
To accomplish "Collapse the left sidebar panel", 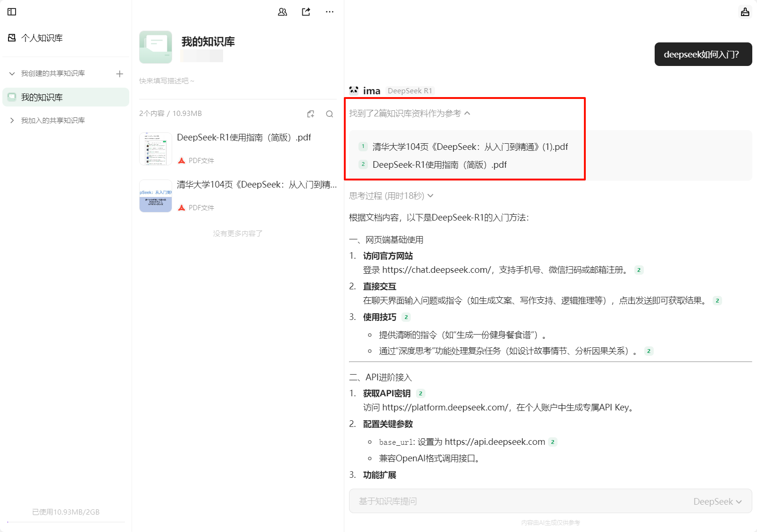I will [11, 12].
